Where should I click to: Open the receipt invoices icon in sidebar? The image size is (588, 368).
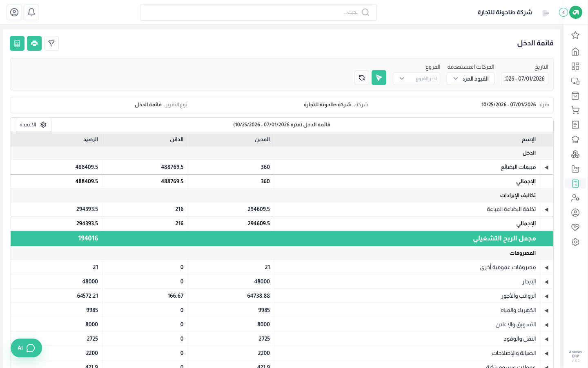click(575, 125)
